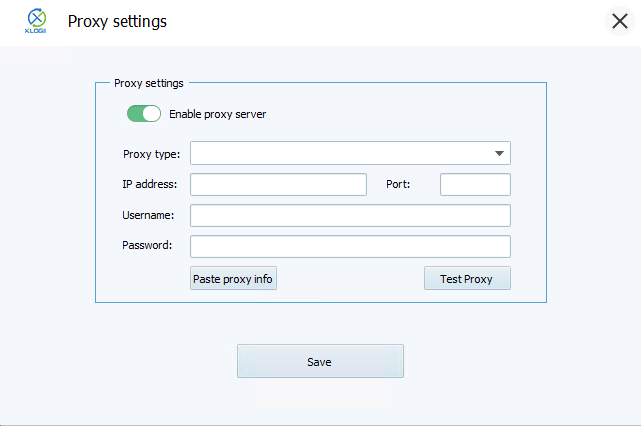The image size is (641, 426).
Task: Click the "Proxy type:" label
Action: 151,154
